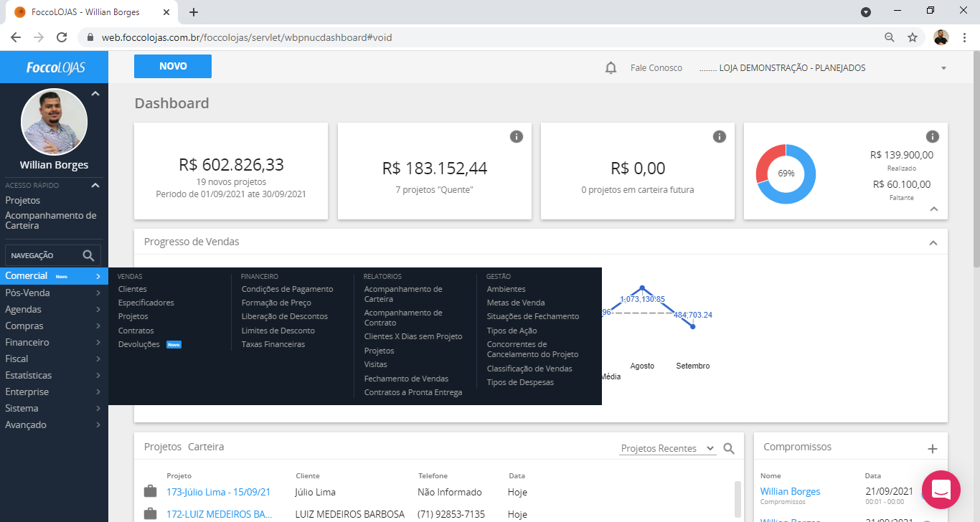This screenshot has width=980, height=522.
Task: Bookmark this page with the star icon
Action: pyautogui.click(x=912, y=37)
